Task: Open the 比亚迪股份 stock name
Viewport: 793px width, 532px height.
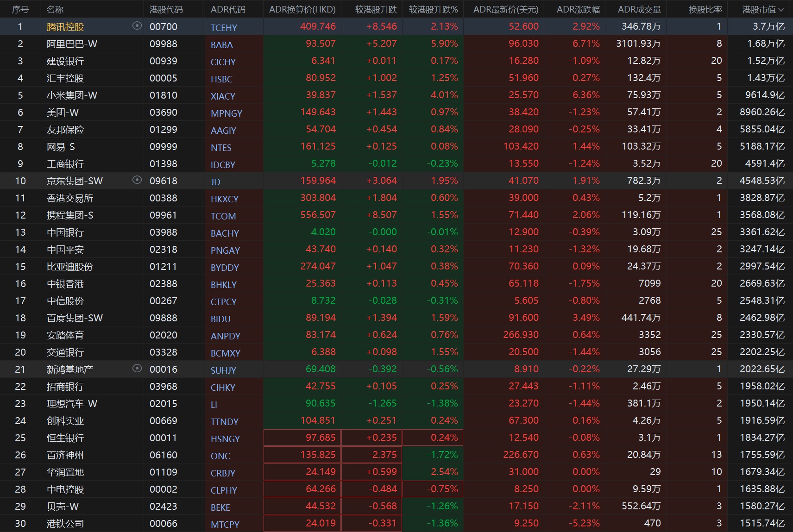Action: pyautogui.click(x=70, y=267)
